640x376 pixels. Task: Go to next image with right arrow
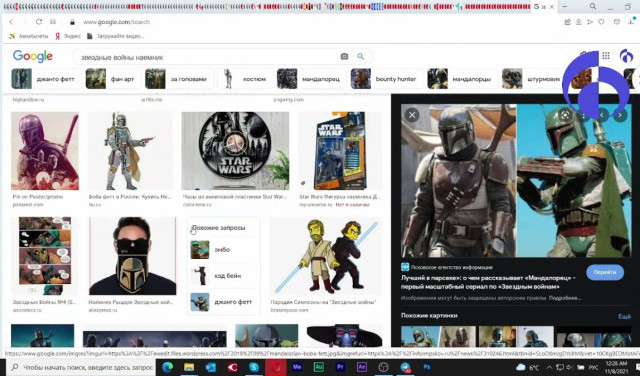[620, 115]
